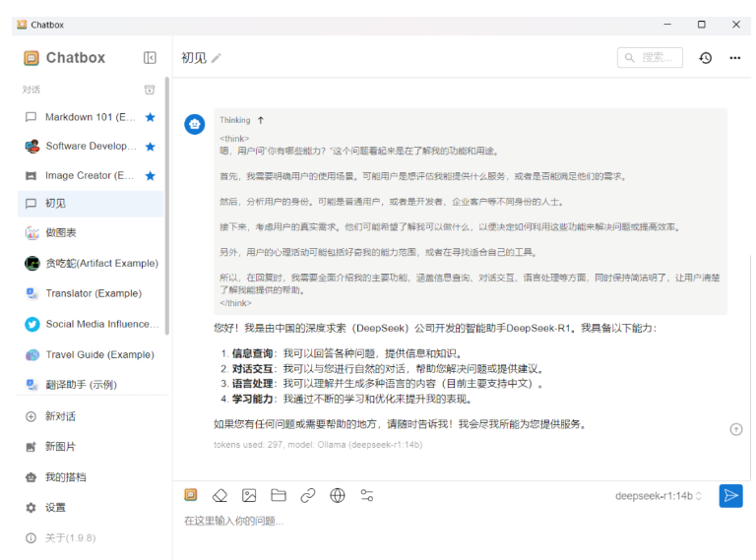Click the archive icon next to 对话
The height and width of the screenshot is (560, 756).
click(x=150, y=90)
